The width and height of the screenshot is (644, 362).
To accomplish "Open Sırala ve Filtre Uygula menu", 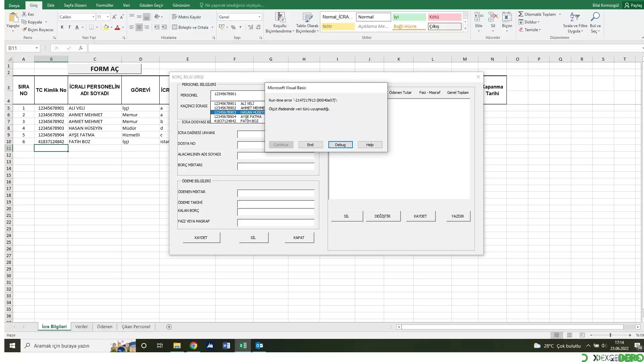I will click(x=575, y=23).
